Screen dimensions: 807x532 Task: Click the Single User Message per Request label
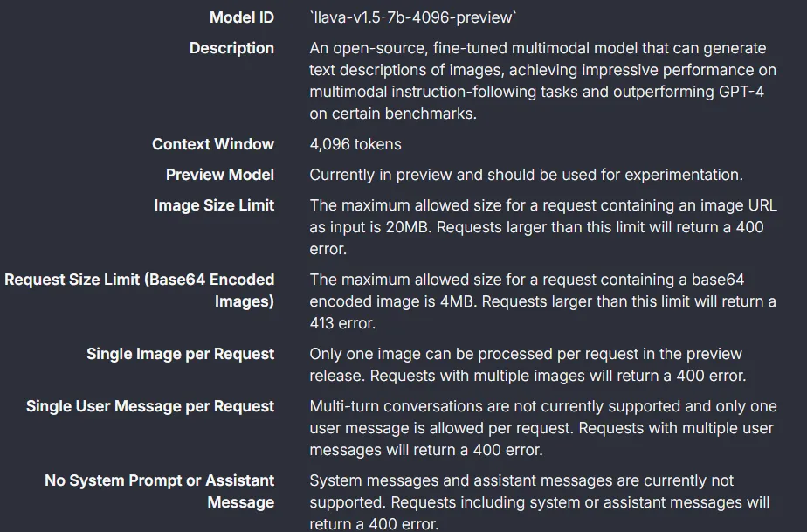[150, 406]
